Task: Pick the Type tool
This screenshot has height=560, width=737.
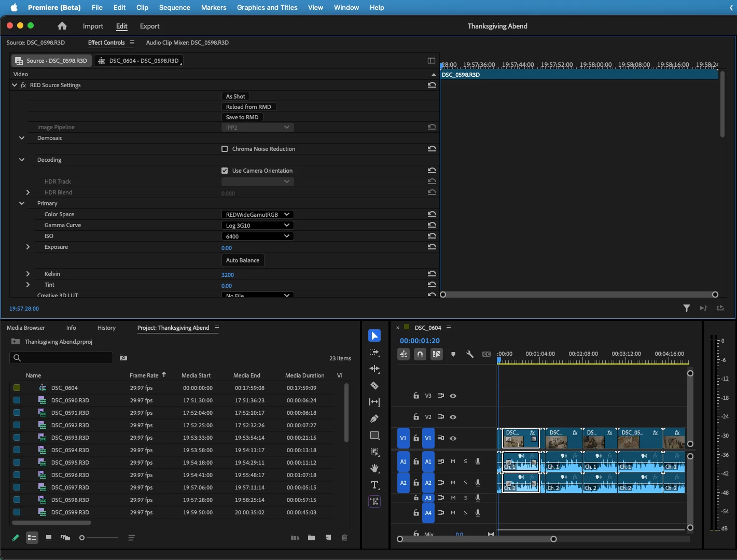Action: pyautogui.click(x=374, y=485)
